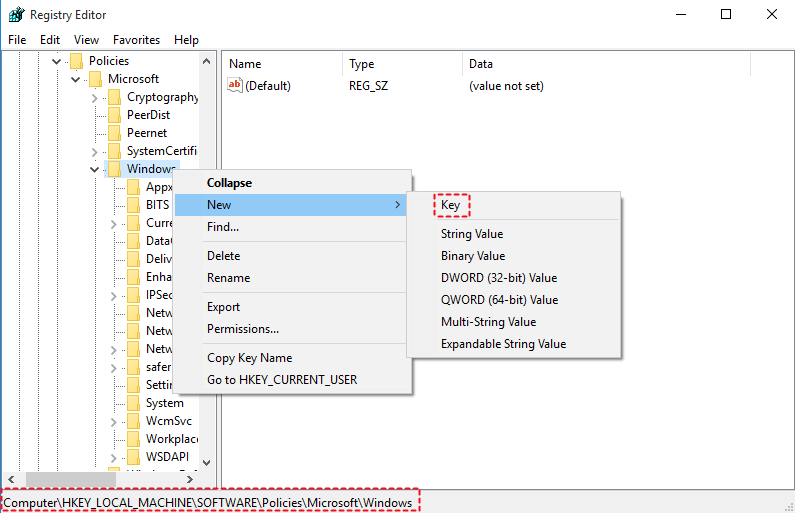Choose Collapse in the context menu
The height and width of the screenshot is (513, 795).
pos(291,183)
